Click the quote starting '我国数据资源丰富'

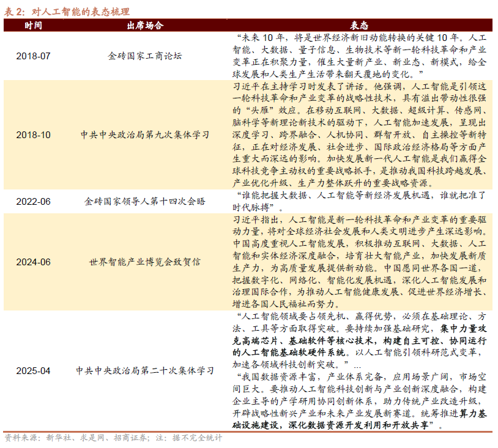tap(359, 402)
